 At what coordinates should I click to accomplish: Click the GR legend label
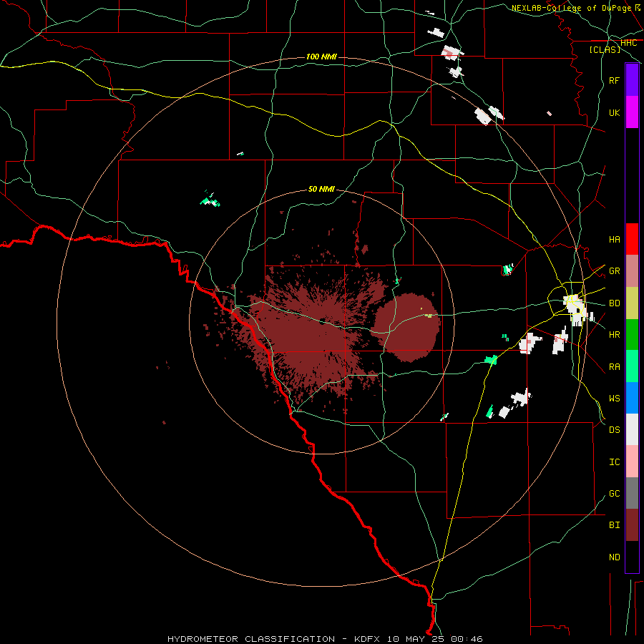614,271
